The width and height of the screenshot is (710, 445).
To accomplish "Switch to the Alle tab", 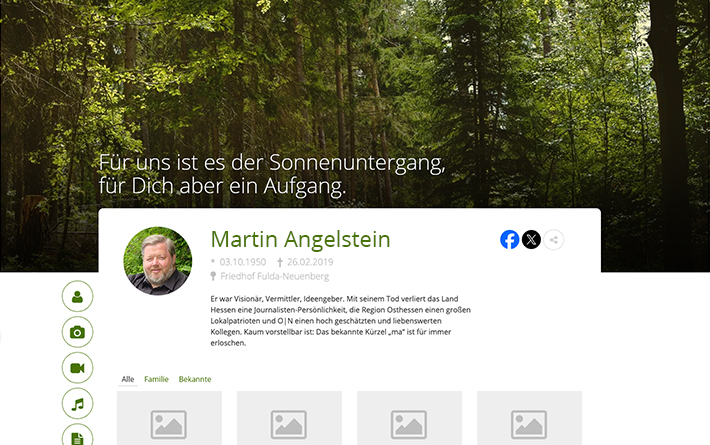I will point(128,379).
